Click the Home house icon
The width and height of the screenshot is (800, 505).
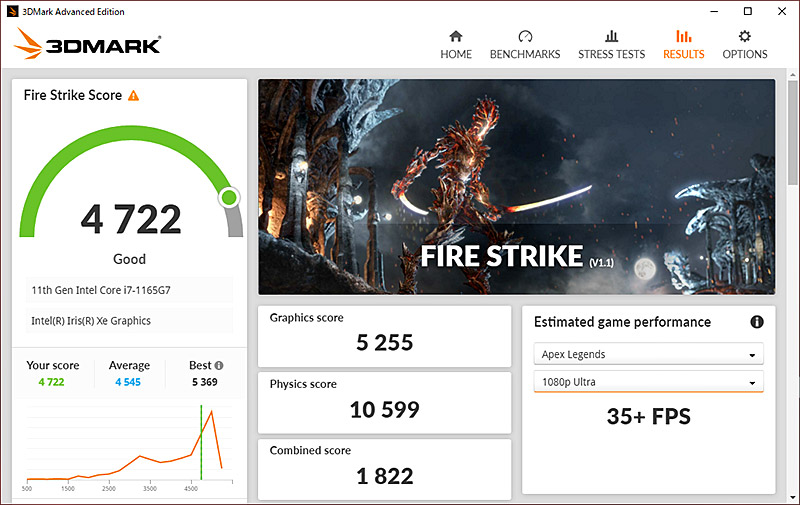(456, 36)
